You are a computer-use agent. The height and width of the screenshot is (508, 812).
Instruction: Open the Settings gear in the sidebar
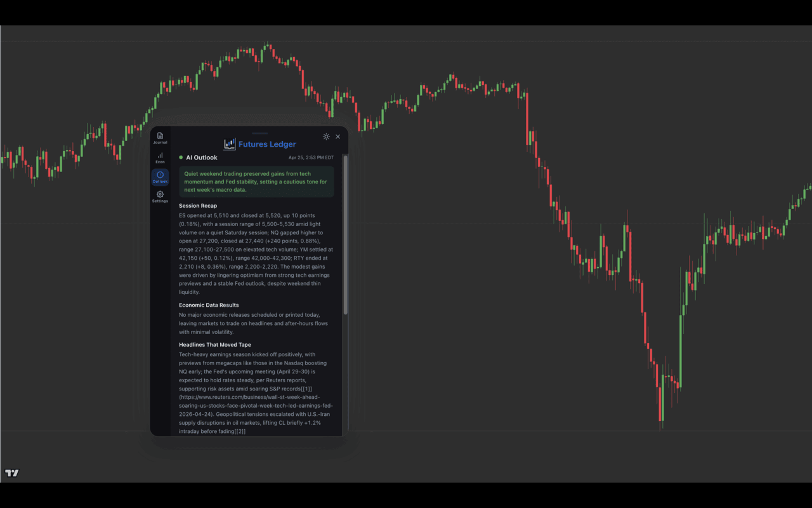(x=160, y=197)
